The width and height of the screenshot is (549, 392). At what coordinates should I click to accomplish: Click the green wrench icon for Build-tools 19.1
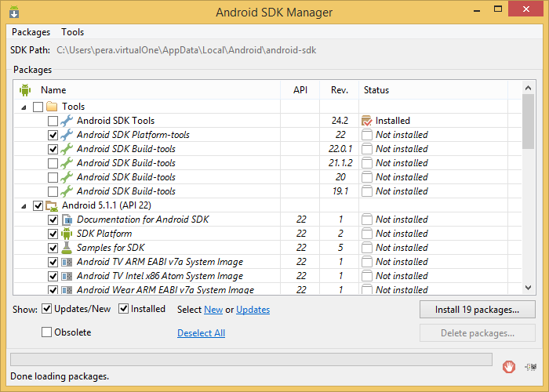67,191
